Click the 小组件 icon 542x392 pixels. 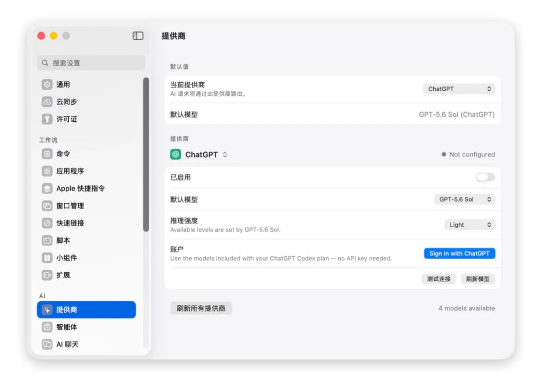tap(47, 258)
